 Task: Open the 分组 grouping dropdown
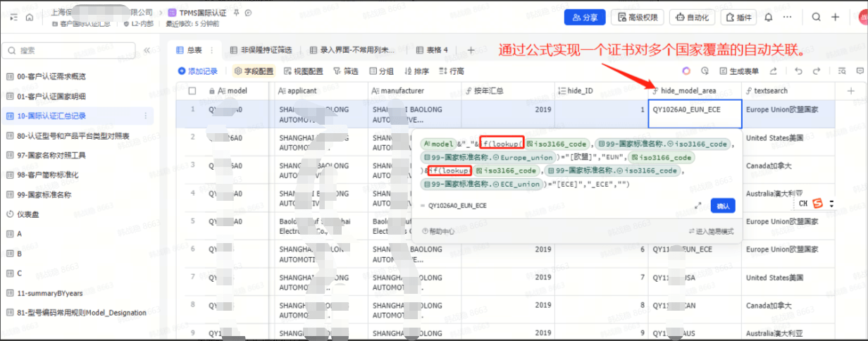(x=381, y=71)
